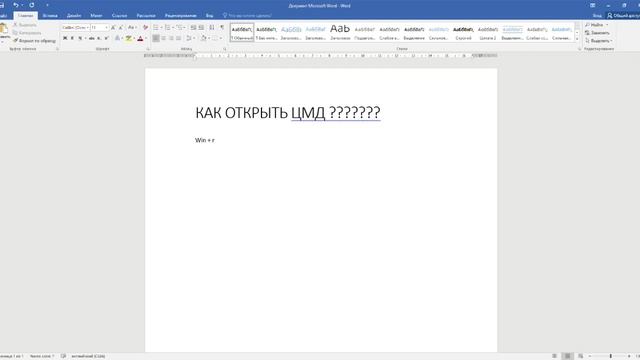Open the Share (Общий доступ) panel
The width and height of the screenshot is (640, 360).
623,16
